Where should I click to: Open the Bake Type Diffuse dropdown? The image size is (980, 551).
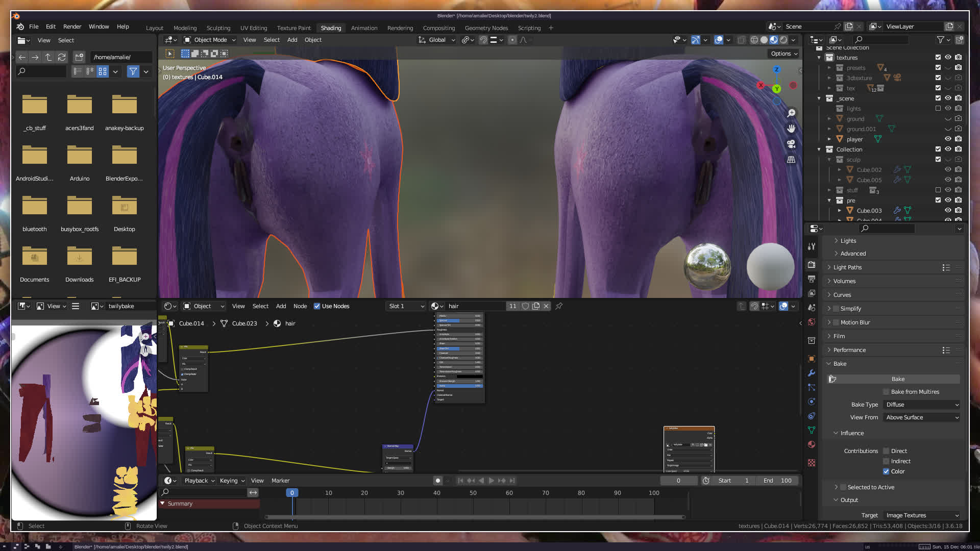pyautogui.click(x=922, y=405)
